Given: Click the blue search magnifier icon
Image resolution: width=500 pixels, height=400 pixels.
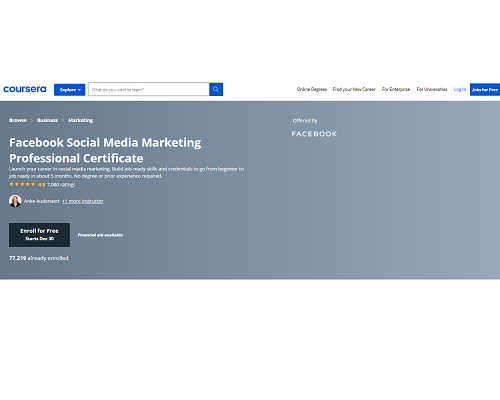Looking at the screenshot, I should [216, 89].
